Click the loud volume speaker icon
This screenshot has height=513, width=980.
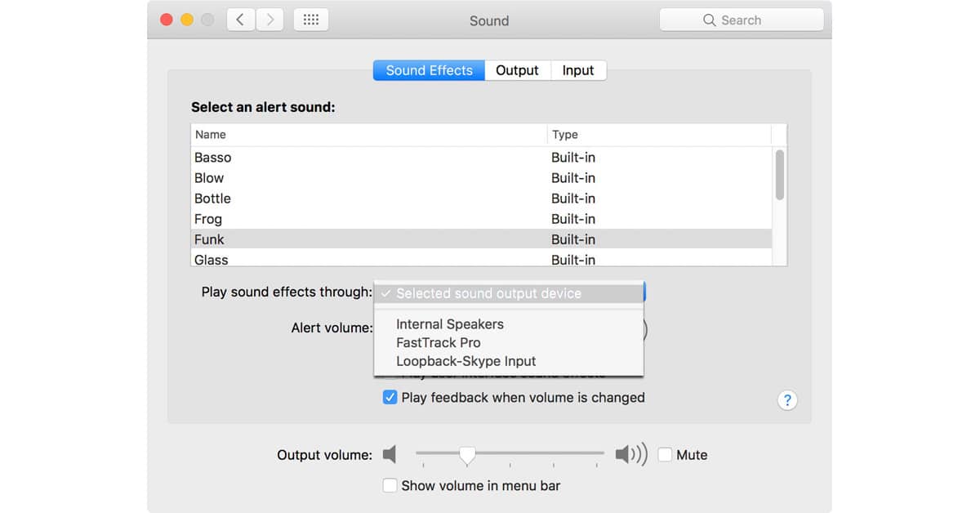pos(630,455)
